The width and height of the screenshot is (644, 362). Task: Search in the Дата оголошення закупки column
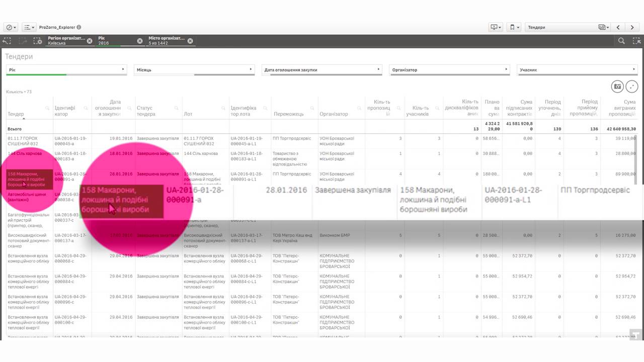click(x=128, y=108)
